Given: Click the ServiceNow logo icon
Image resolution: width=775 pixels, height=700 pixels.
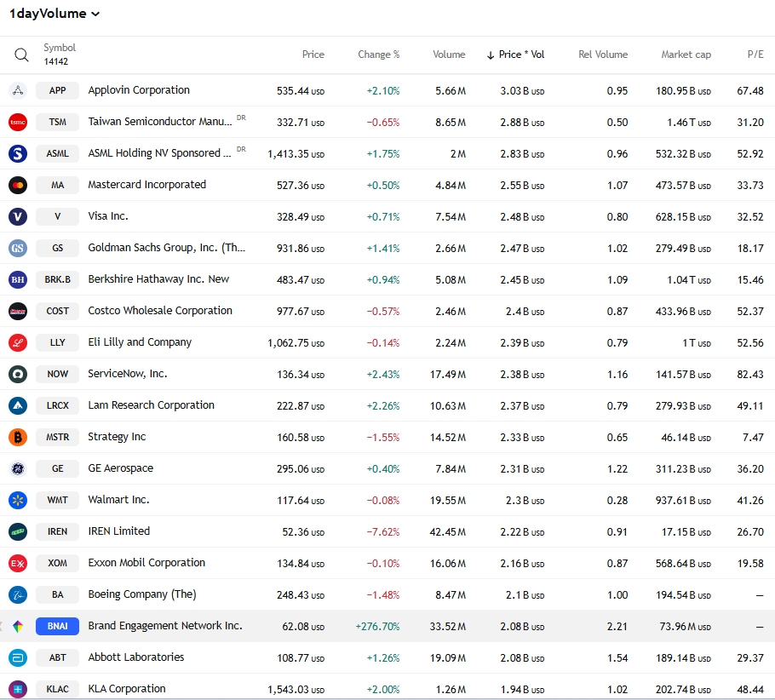Looking at the screenshot, I should pyautogui.click(x=18, y=374).
